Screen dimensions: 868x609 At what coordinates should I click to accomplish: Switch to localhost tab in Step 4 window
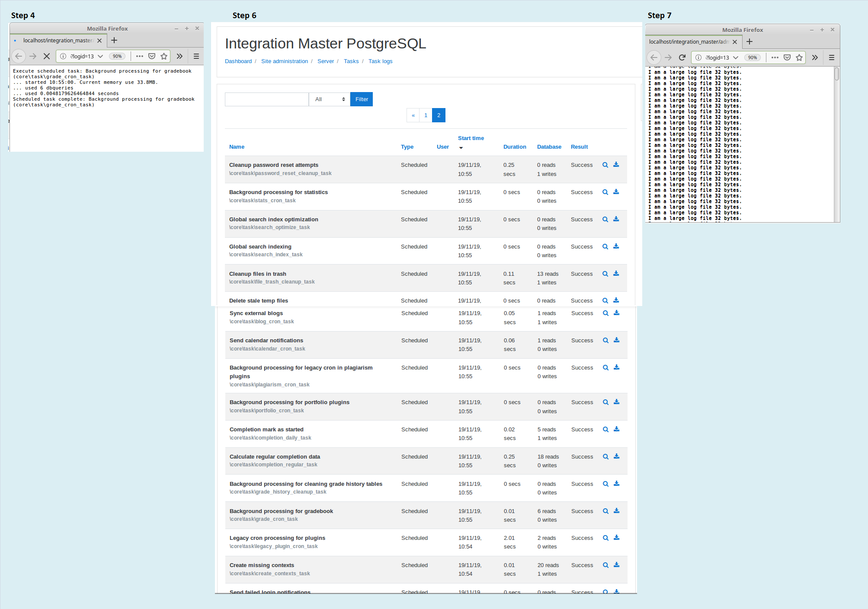(x=58, y=41)
